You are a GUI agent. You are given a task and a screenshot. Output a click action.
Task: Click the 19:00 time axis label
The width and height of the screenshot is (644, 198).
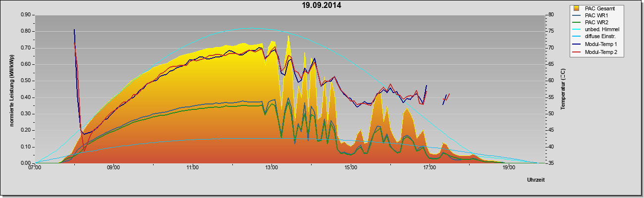tap(508, 168)
